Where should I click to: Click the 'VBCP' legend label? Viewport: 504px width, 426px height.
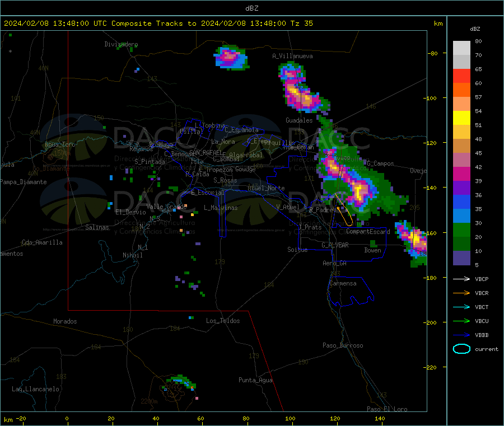[x=482, y=279]
